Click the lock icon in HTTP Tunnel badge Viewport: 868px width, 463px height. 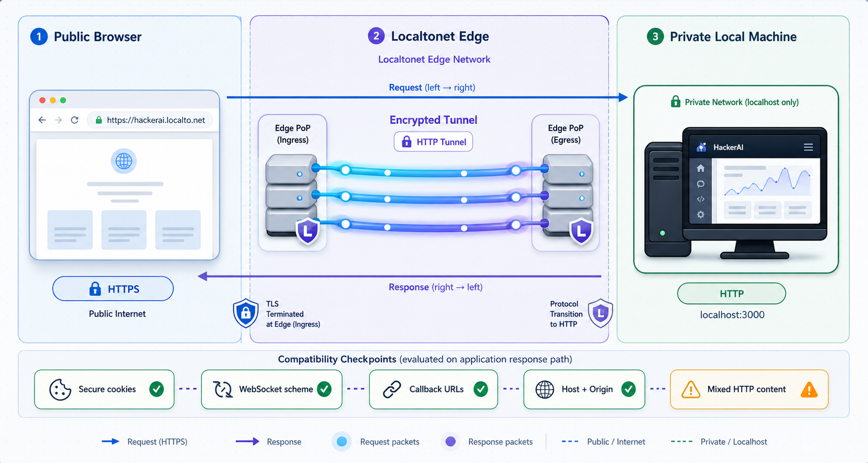click(406, 142)
